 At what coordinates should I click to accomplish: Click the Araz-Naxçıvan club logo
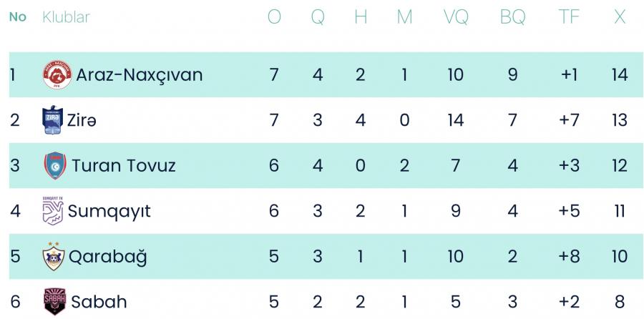57,75
